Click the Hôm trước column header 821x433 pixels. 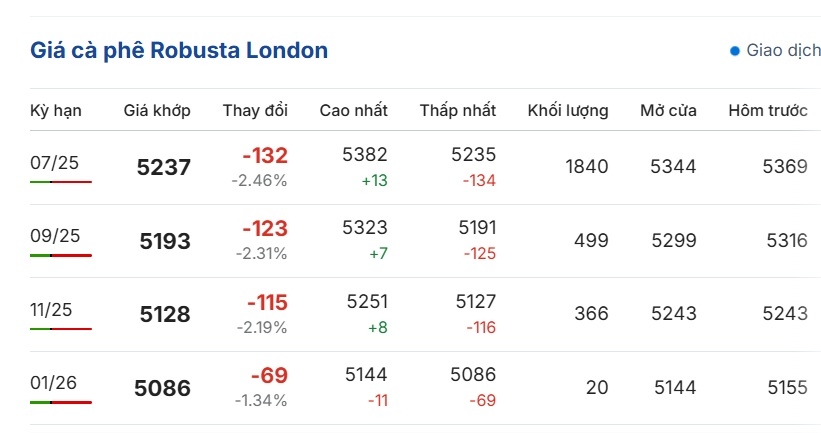point(768,110)
